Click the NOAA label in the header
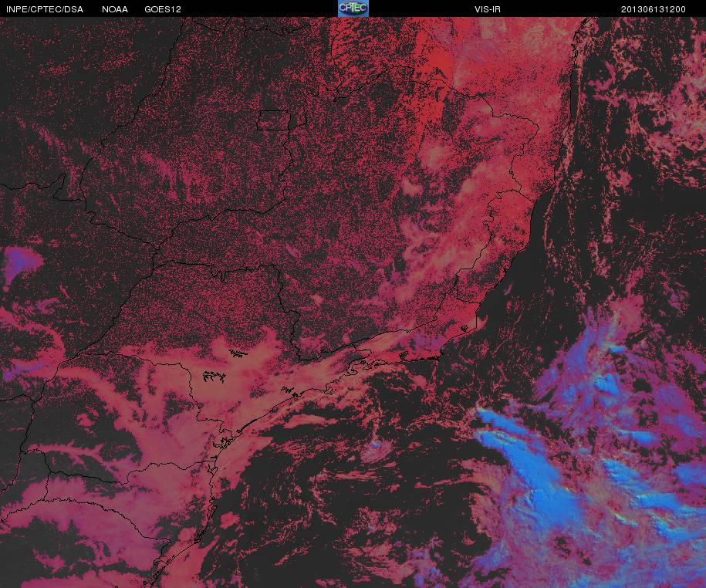 click(115, 9)
